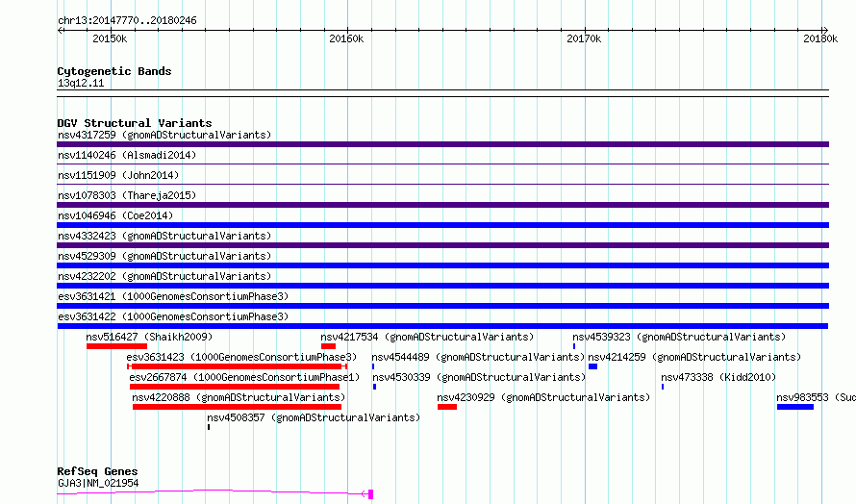Select the nsv473338 small blue marker
Screen dimensions: 856x504
click(x=663, y=387)
